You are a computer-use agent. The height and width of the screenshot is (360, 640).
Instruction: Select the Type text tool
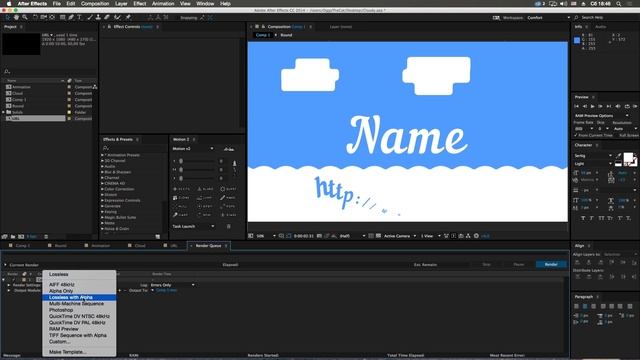[80, 18]
